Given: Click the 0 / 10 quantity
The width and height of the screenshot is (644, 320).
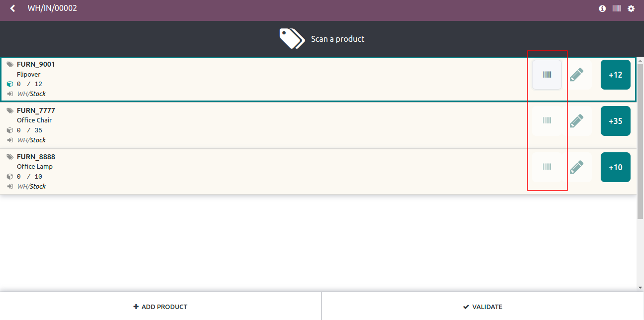Looking at the screenshot, I should point(30,177).
